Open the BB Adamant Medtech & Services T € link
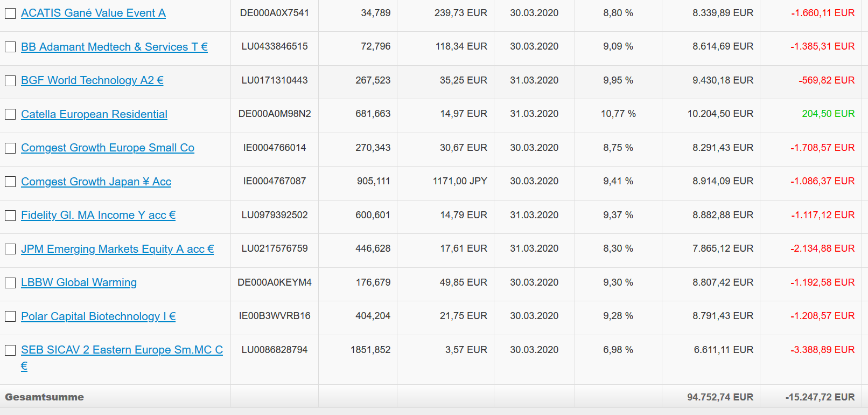 pos(114,47)
